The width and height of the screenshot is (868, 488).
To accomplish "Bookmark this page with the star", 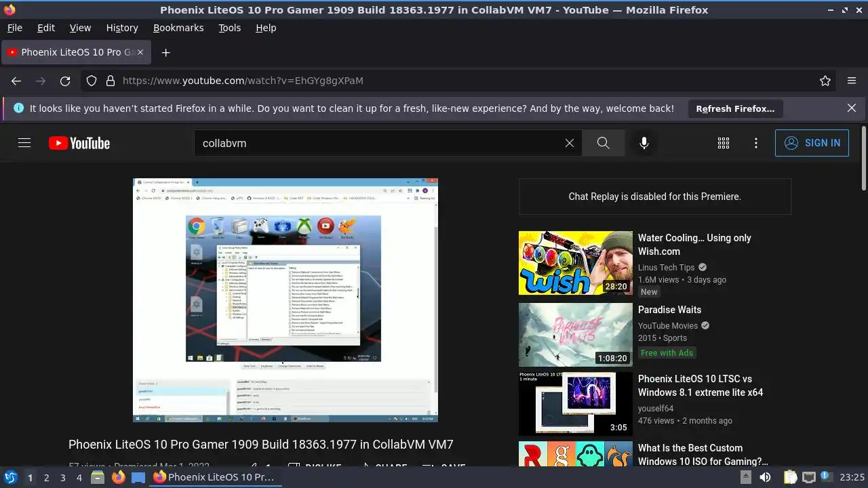I will point(825,81).
